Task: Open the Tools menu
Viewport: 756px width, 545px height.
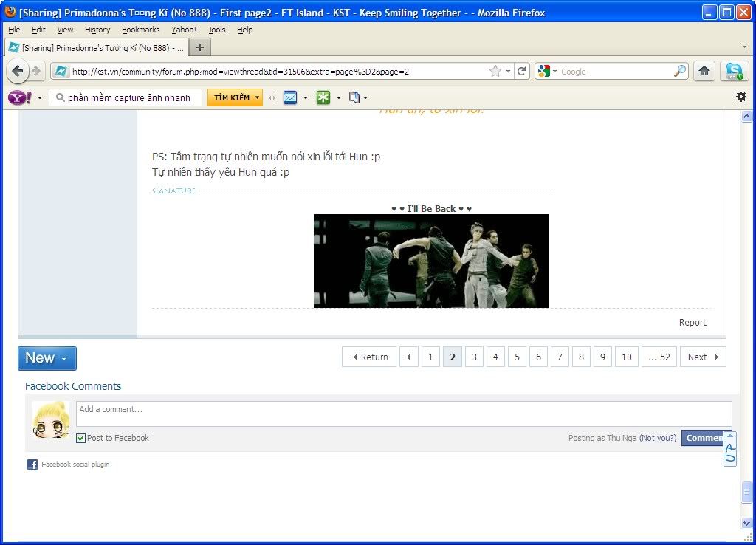Action: click(x=216, y=30)
